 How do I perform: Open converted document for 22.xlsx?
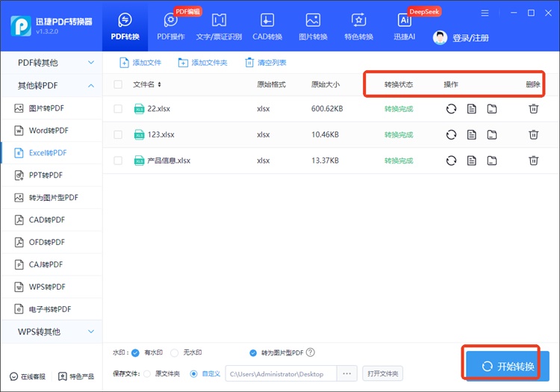(x=471, y=109)
